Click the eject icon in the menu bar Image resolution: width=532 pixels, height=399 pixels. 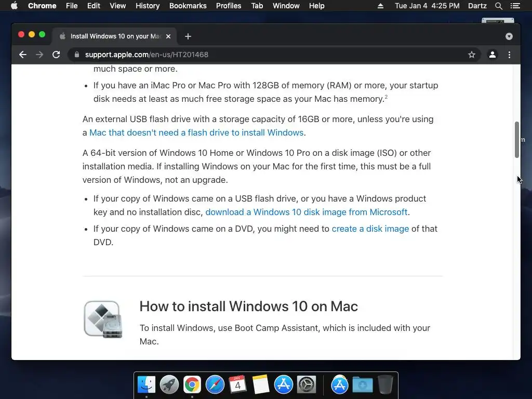coord(380,6)
